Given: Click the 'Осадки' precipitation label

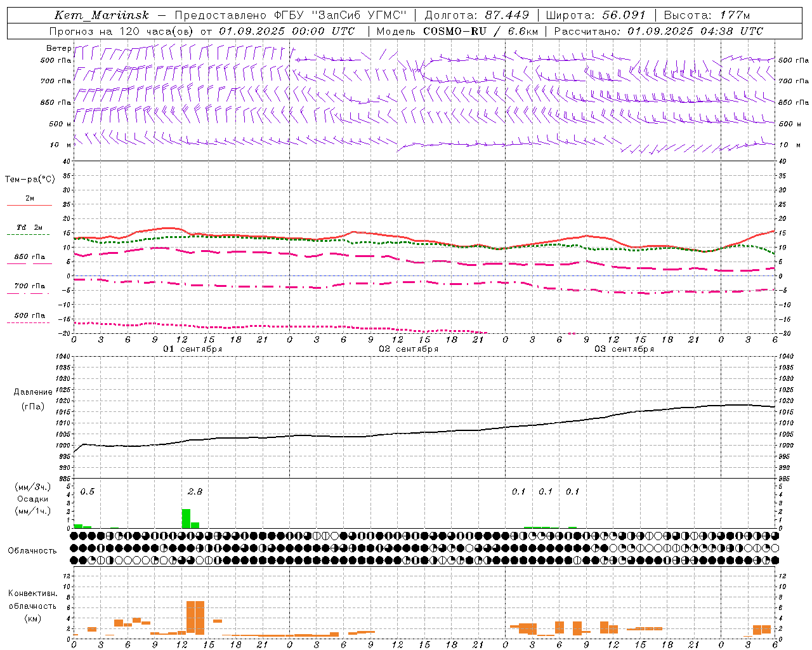Looking at the screenshot, I should [x=32, y=499].
